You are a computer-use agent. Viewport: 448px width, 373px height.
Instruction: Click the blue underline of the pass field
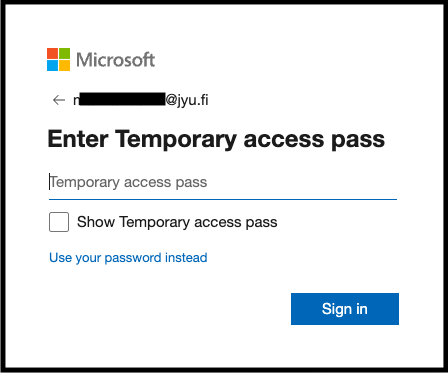(x=223, y=199)
